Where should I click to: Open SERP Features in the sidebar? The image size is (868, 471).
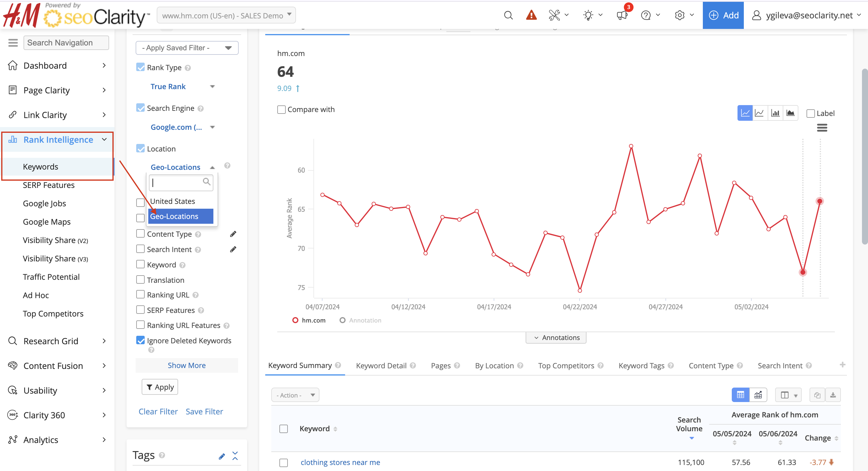(x=49, y=185)
